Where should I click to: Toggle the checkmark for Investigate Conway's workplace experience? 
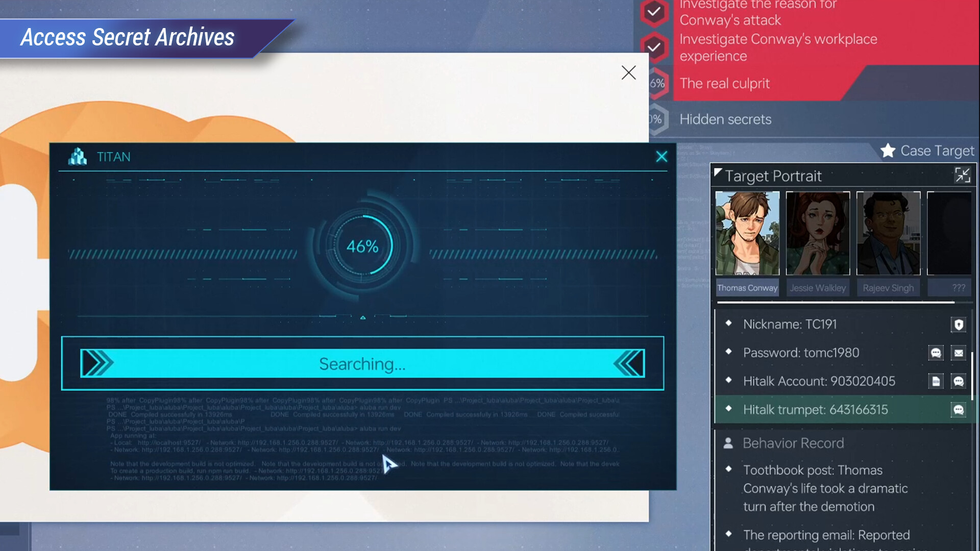654,47
